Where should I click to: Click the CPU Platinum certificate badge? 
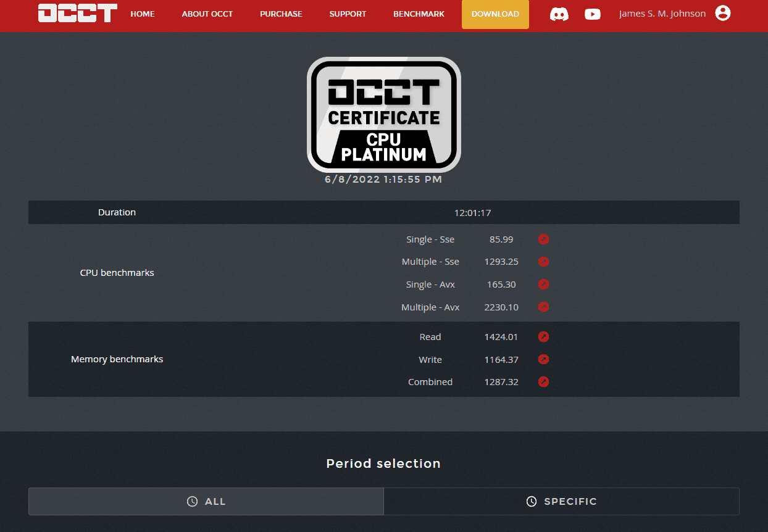click(x=384, y=115)
